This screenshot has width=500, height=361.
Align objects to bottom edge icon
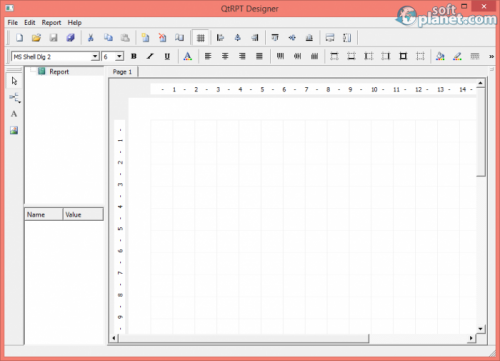pos(309,38)
